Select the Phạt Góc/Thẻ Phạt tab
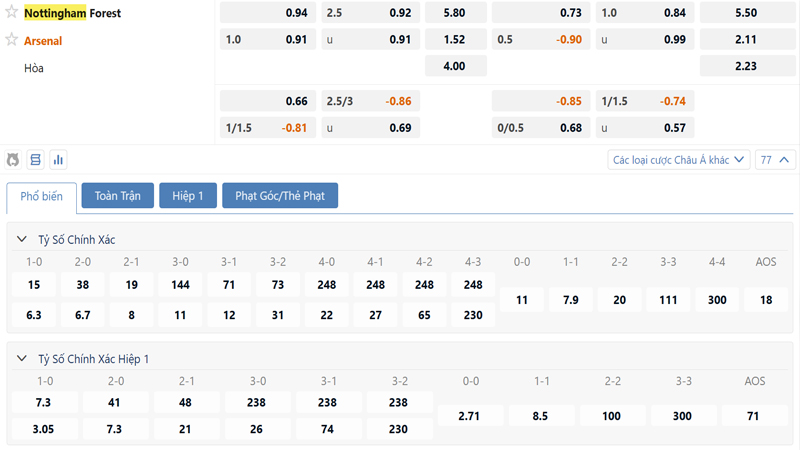The width and height of the screenshot is (800, 450). 280,196
